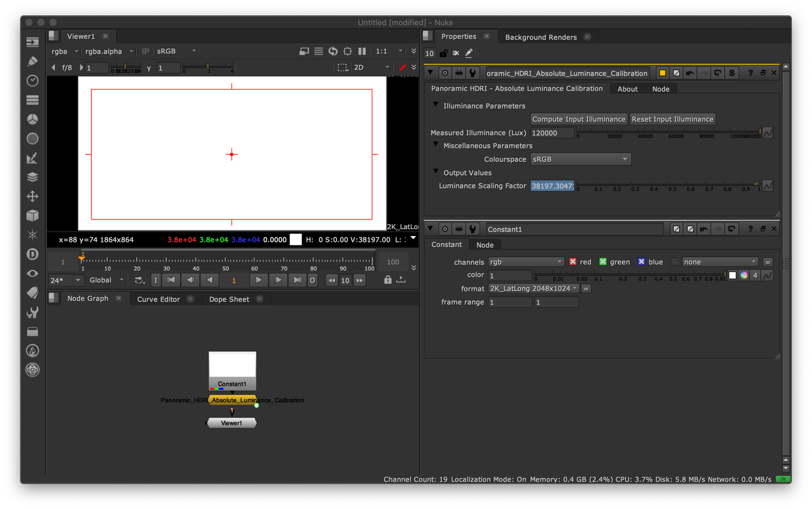Open the 3D nodes menu with cube icon
This screenshot has height=509, width=812.
click(32, 216)
